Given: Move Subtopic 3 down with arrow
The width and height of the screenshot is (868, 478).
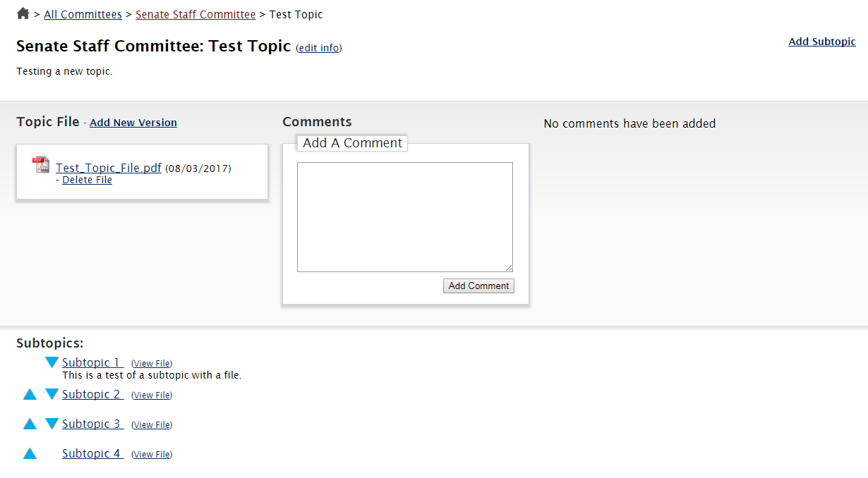Looking at the screenshot, I should pyautogui.click(x=52, y=424).
